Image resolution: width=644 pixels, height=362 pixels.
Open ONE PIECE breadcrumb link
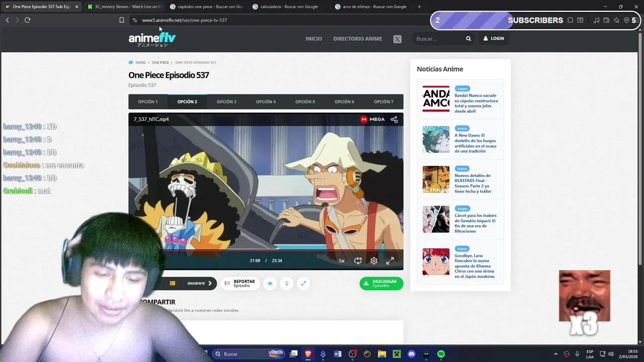pyautogui.click(x=160, y=62)
